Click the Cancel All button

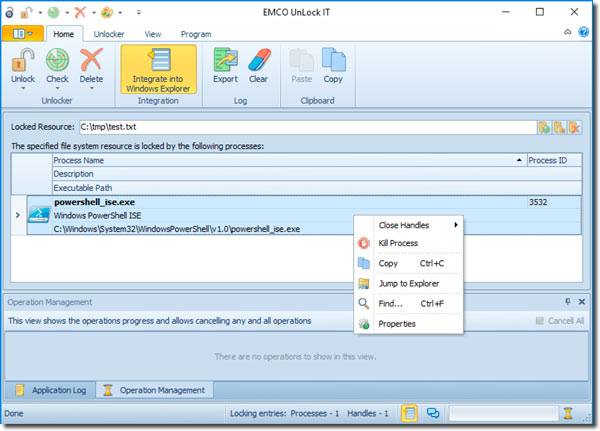(560, 321)
